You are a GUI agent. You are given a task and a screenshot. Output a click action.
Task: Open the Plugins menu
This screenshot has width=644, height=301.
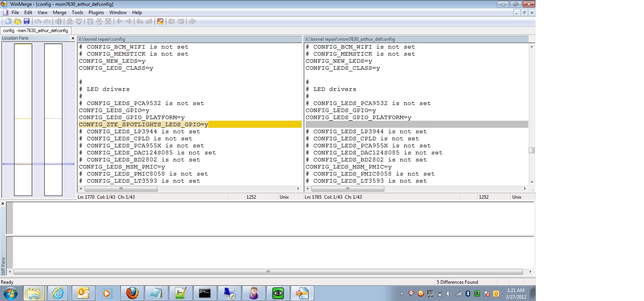point(96,13)
